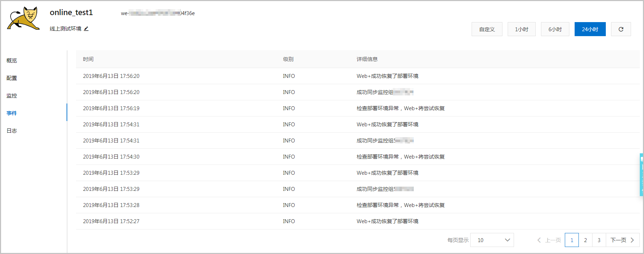This screenshot has height=254, width=644.
Task: Go to page 1
Action: [x=572, y=240]
